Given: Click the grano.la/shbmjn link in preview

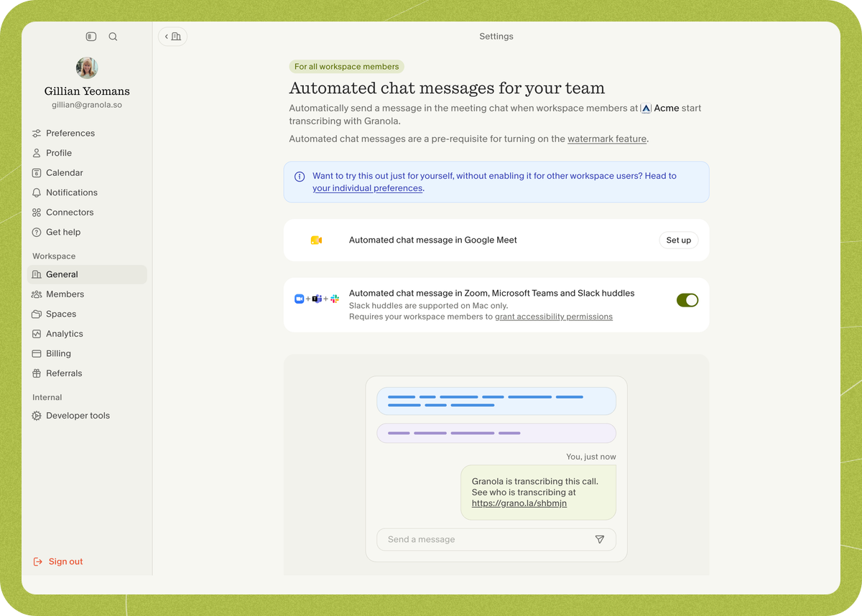Looking at the screenshot, I should pyautogui.click(x=519, y=504).
